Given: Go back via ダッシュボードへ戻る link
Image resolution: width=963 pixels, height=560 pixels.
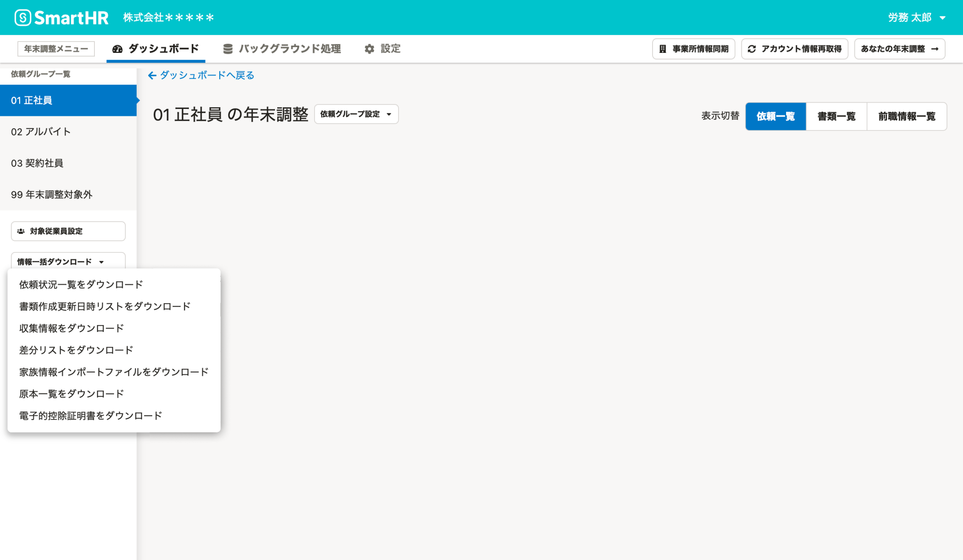Looking at the screenshot, I should tap(201, 75).
